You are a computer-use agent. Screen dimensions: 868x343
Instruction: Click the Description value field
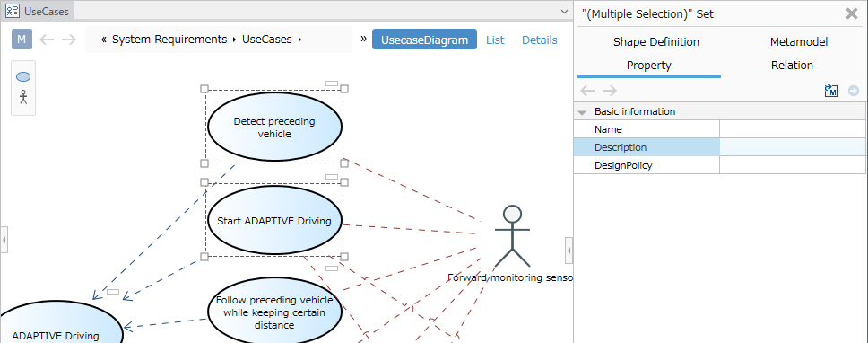(792, 147)
